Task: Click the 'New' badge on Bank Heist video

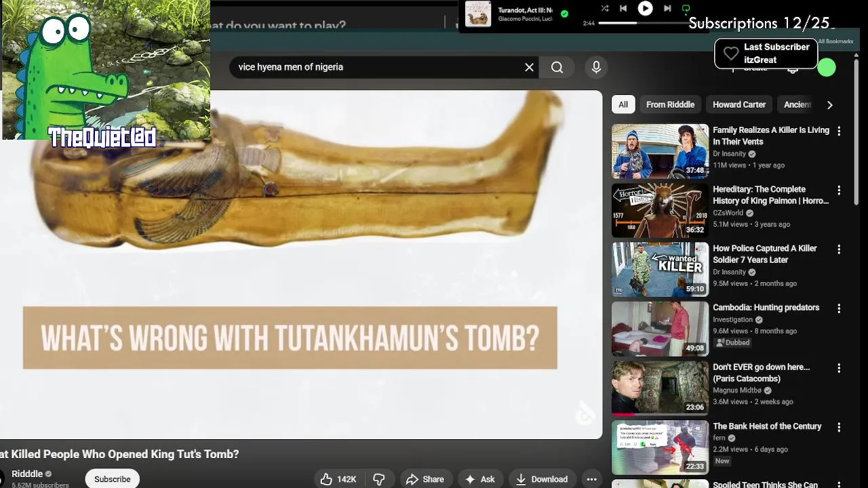Action: coord(722,461)
